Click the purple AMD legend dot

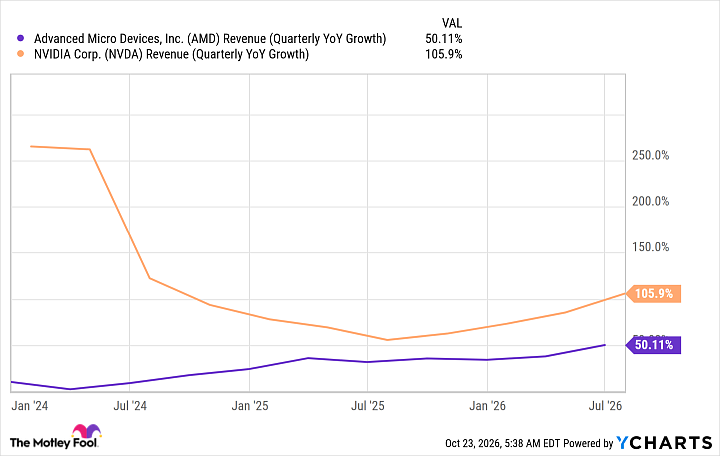point(20,39)
